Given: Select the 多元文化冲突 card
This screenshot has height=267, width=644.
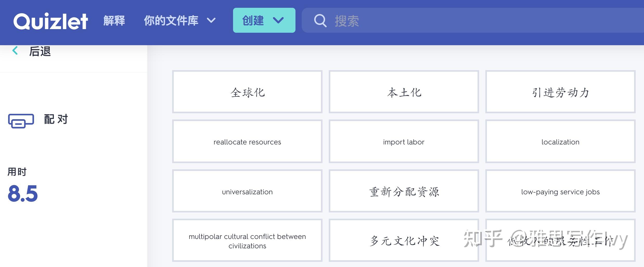Looking at the screenshot, I should coord(404,241).
